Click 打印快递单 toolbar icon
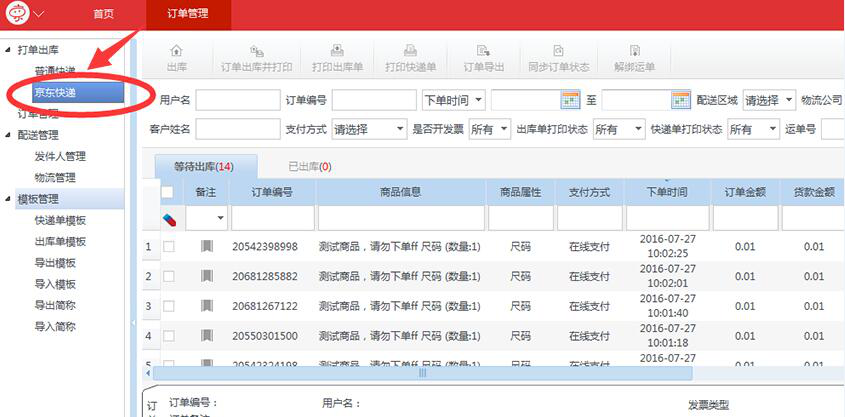Screen dimensions: 845x417 (x=410, y=51)
